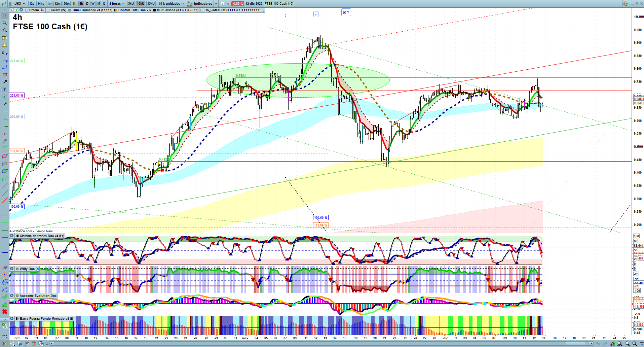The width and height of the screenshot is (644, 347).
Task: Toggle the Cierre (W) checkbox
Action: click(48, 10)
